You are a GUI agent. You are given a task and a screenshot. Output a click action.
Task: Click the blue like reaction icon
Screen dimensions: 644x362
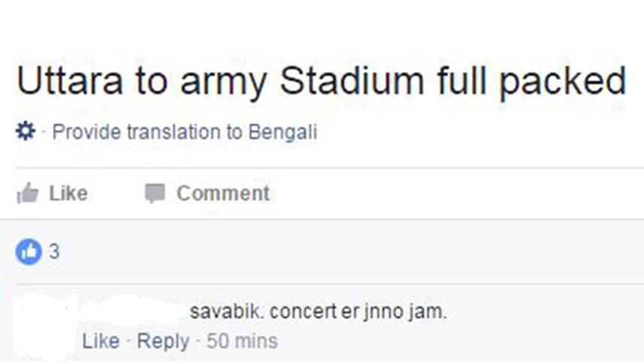tap(26, 252)
